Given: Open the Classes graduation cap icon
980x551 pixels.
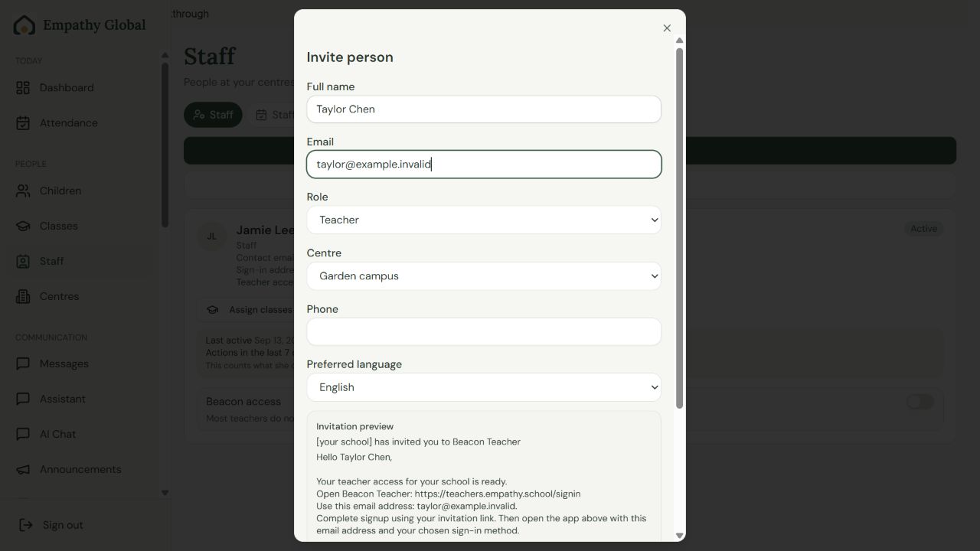Looking at the screenshot, I should [23, 227].
